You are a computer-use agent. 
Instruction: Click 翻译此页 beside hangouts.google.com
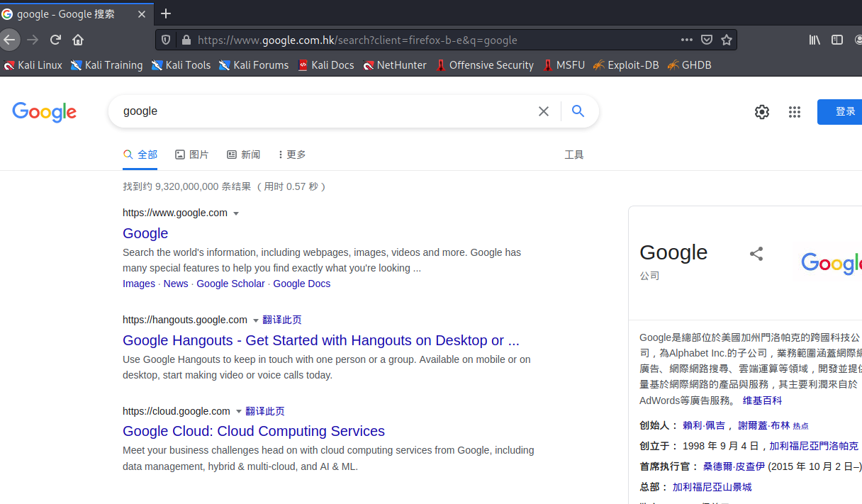click(x=282, y=320)
